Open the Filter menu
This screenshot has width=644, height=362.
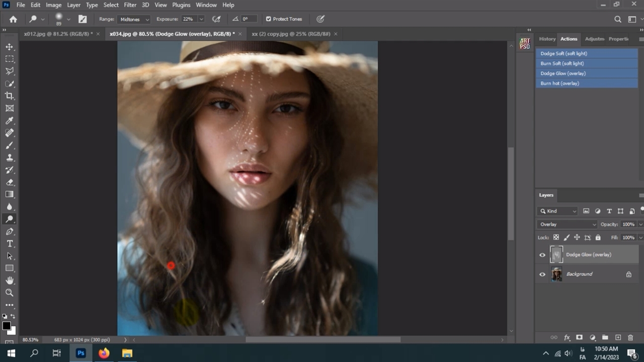point(130,5)
